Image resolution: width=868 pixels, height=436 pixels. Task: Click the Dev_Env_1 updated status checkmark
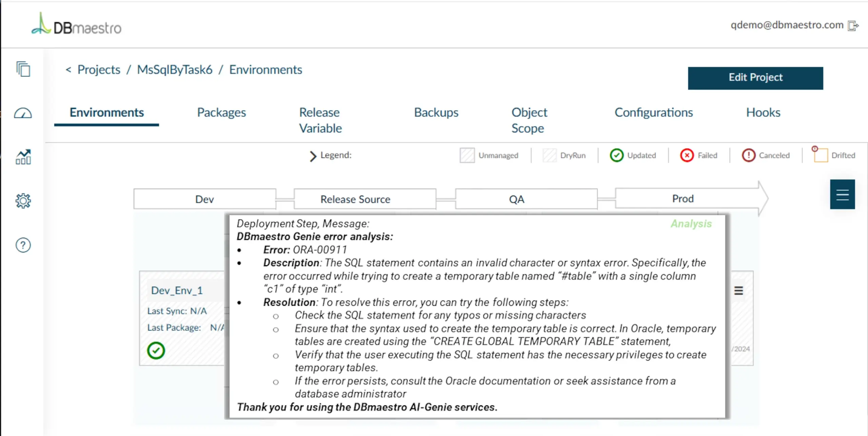pos(156,350)
